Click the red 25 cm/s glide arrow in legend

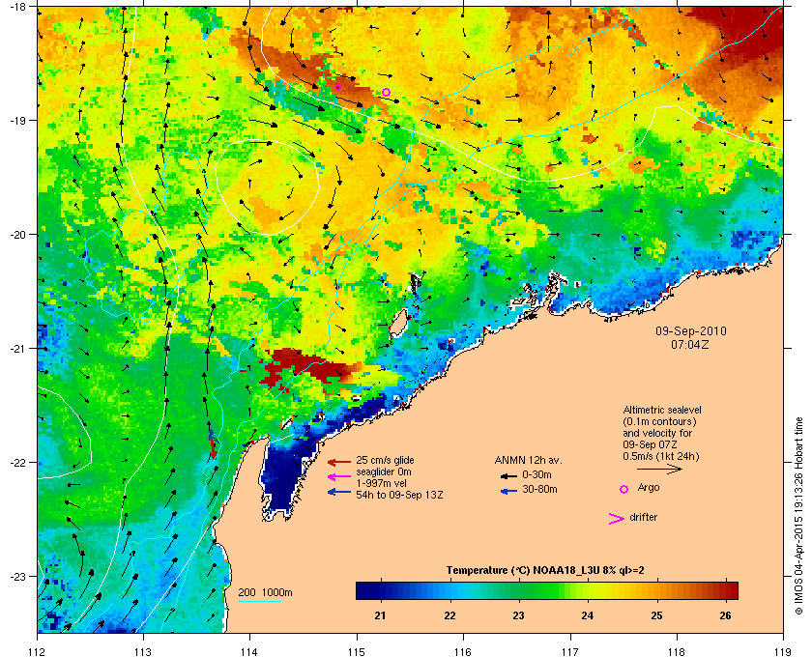[339, 462]
